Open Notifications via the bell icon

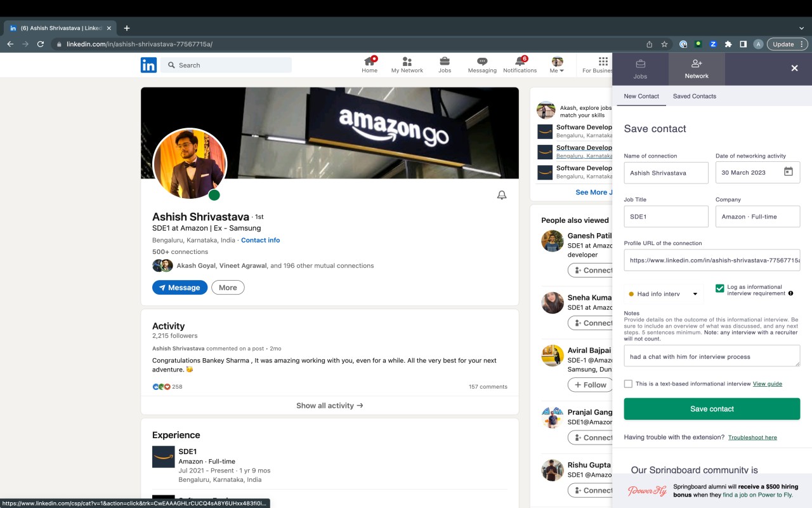(x=520, y=63)
